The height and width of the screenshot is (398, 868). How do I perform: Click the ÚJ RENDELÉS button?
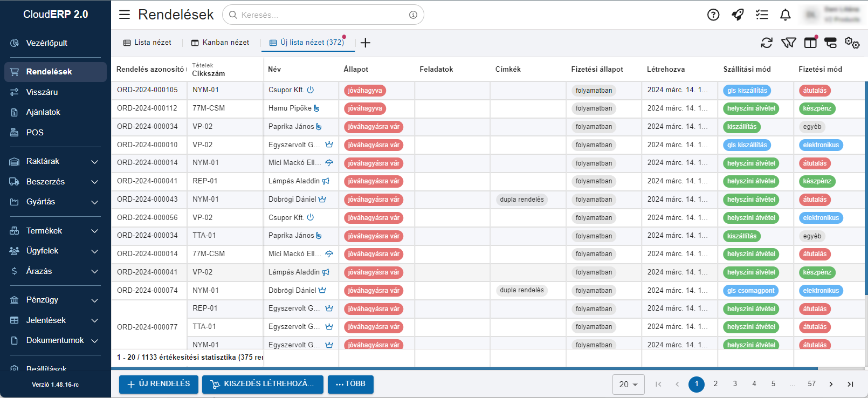(159, 384)
